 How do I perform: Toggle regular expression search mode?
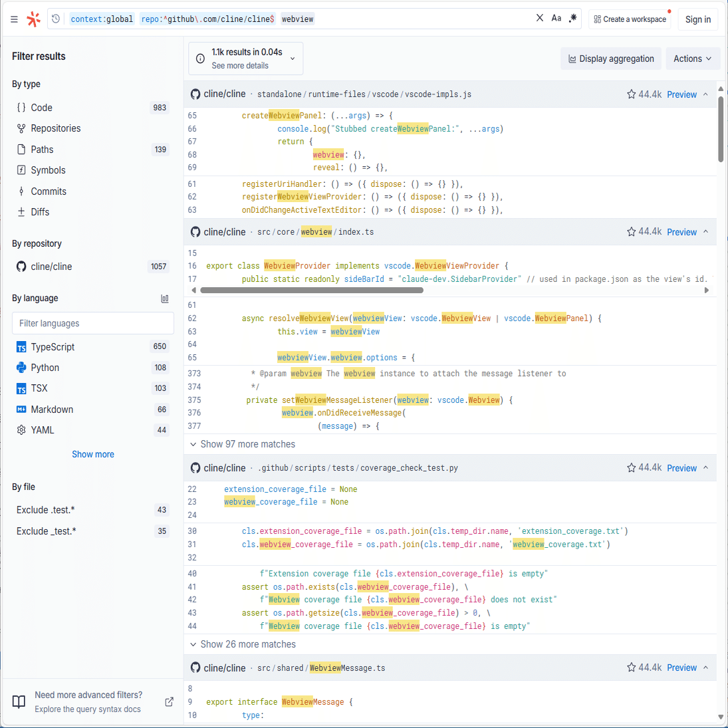point(573,18)
